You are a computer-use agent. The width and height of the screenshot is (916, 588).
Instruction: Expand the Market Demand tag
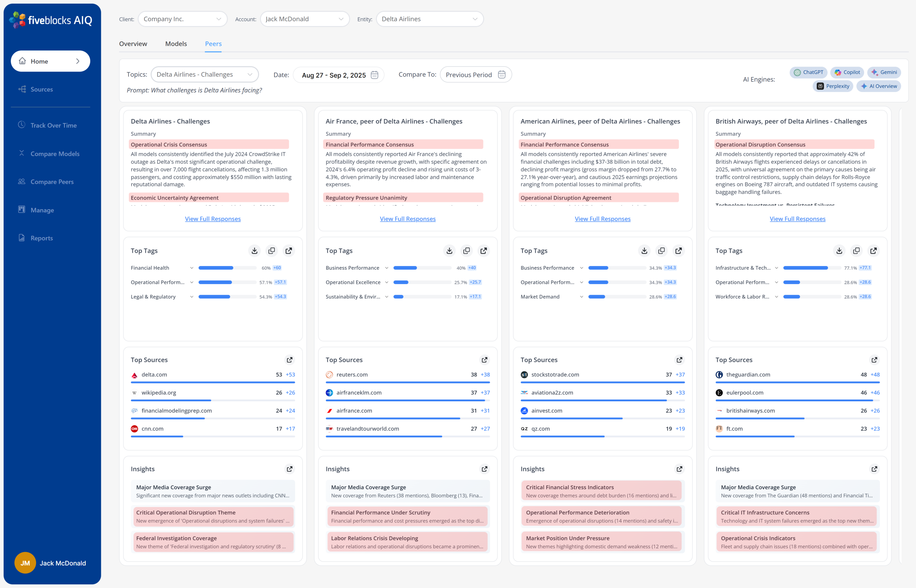pos(581,297)
